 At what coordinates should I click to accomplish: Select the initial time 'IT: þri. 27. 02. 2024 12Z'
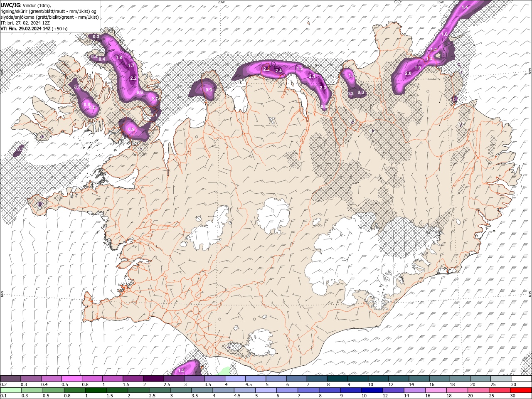[25, 23]
